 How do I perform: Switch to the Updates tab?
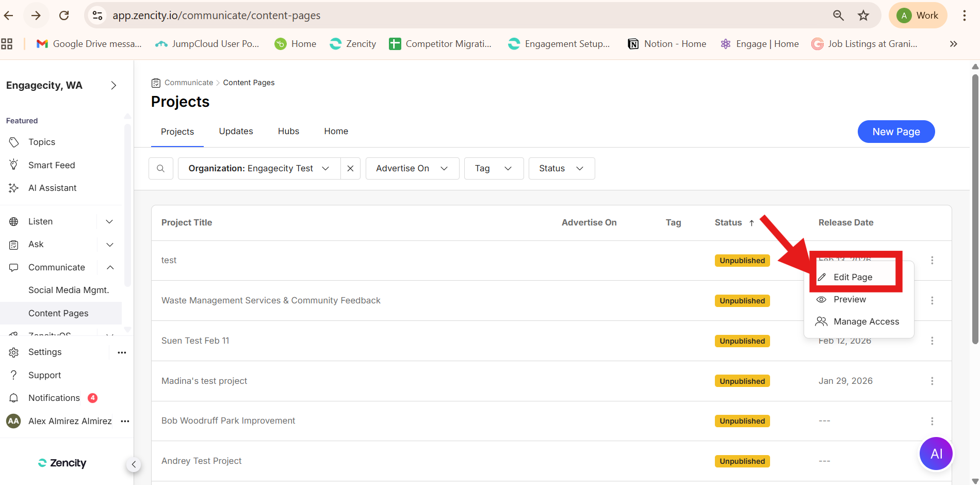tap(236, 131)
